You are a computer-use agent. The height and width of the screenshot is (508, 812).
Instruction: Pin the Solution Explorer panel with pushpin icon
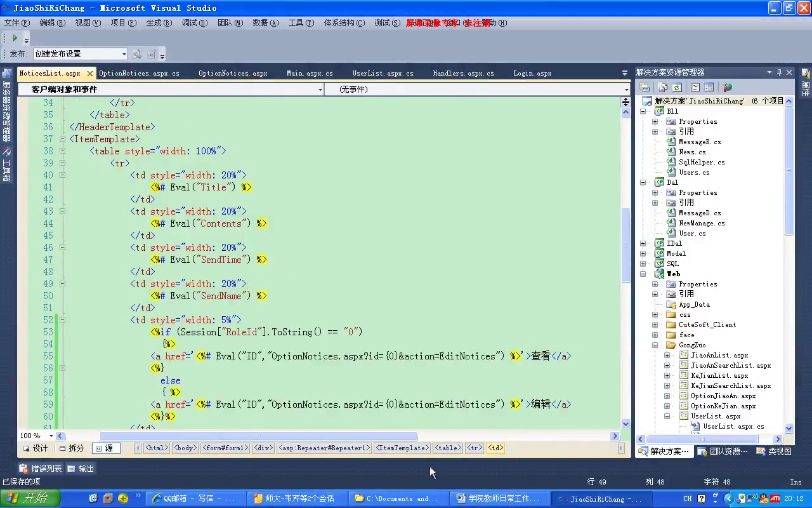pyautogui.click(x=779, y=72)
